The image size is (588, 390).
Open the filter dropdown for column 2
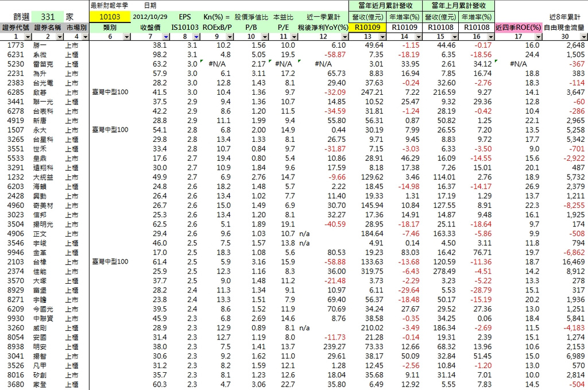[x=60, y=37]
